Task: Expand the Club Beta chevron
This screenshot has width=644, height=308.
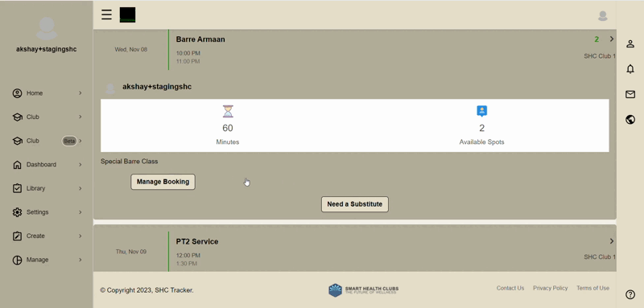Action: 80,141
